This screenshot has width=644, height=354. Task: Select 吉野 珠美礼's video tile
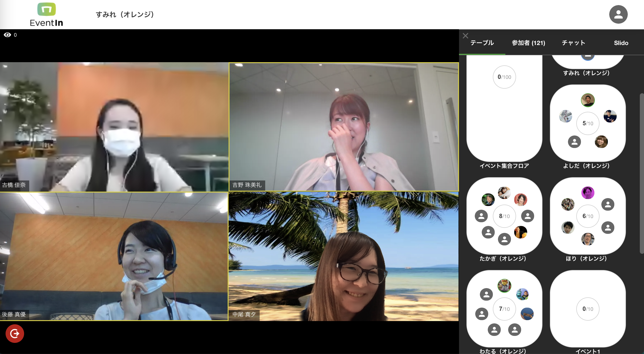[344, 127]
